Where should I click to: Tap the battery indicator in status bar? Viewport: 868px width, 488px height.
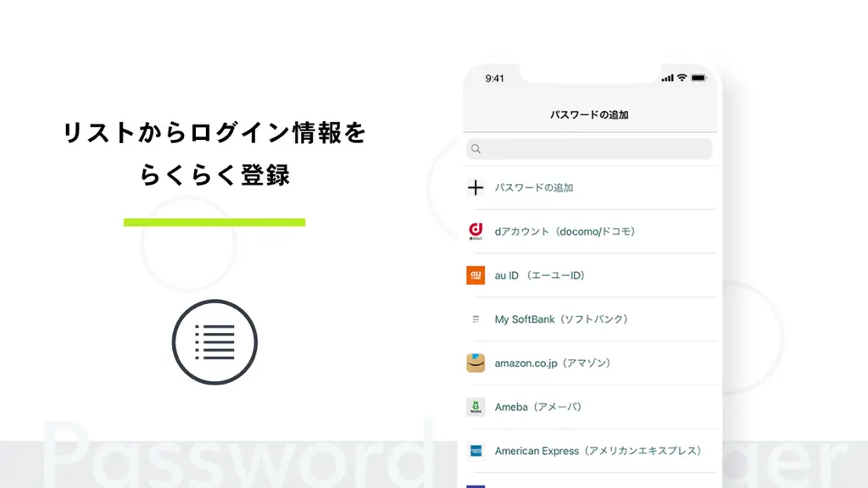coord(698,78)
